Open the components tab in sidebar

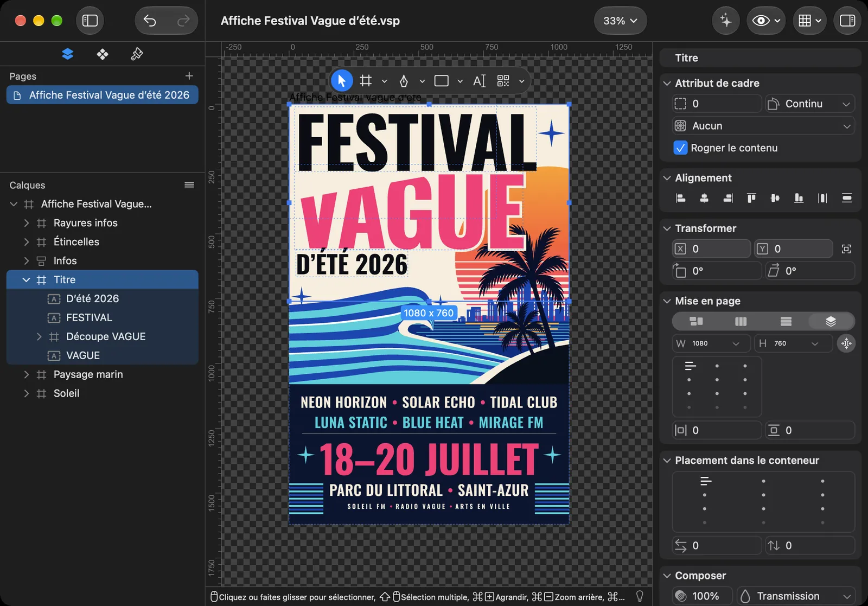click(x=103, y=54)
